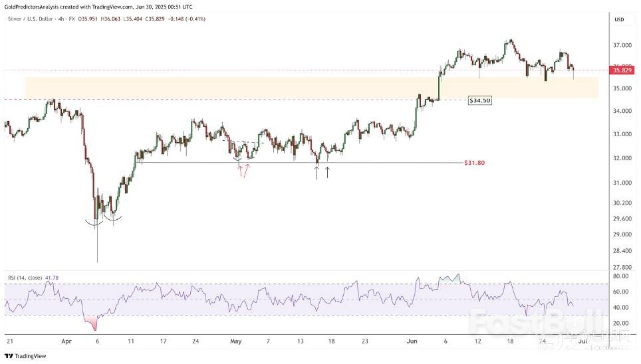Open the Silver / U.S. Dollar symbol title
641x364 pixels.
(x=31, y=19)
